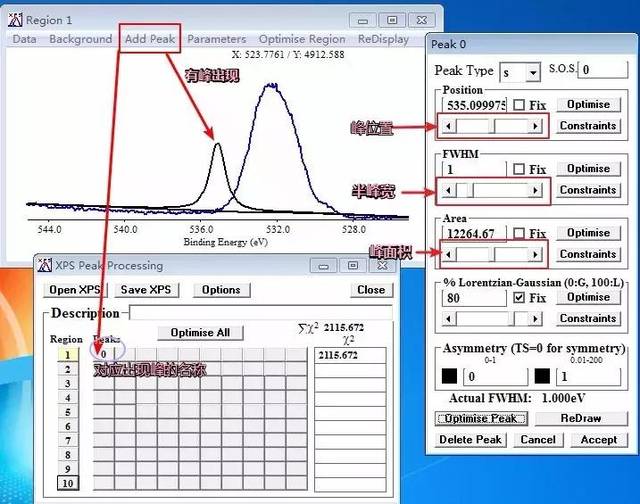Screen dimensions: 640x504
Task: Open Optimise Region menu
Action: [x=302, y=39]
